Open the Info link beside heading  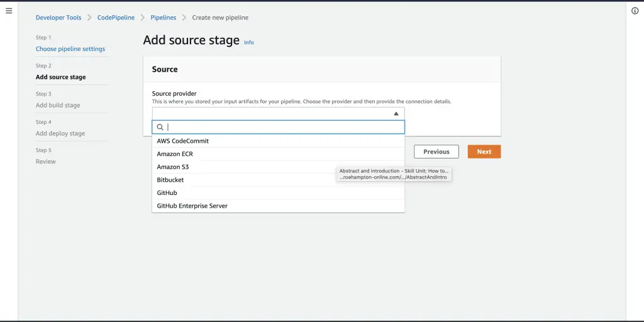[x=249, y=42]
